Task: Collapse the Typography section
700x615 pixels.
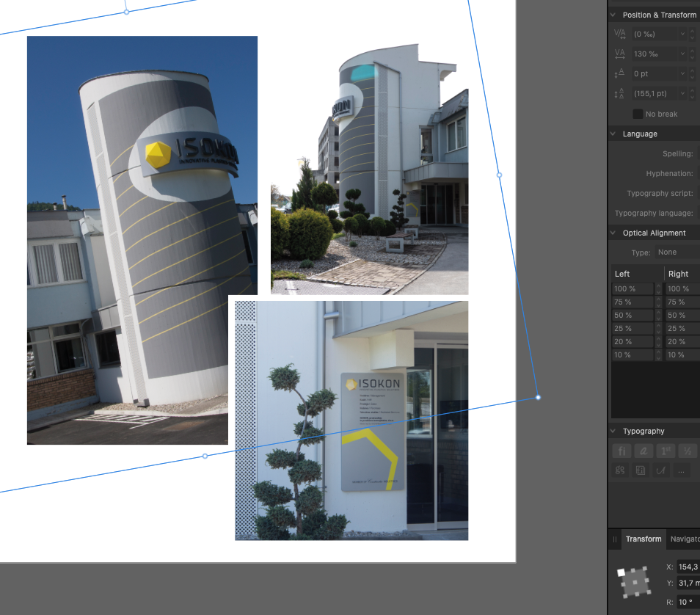Action: tap(613, 431)
